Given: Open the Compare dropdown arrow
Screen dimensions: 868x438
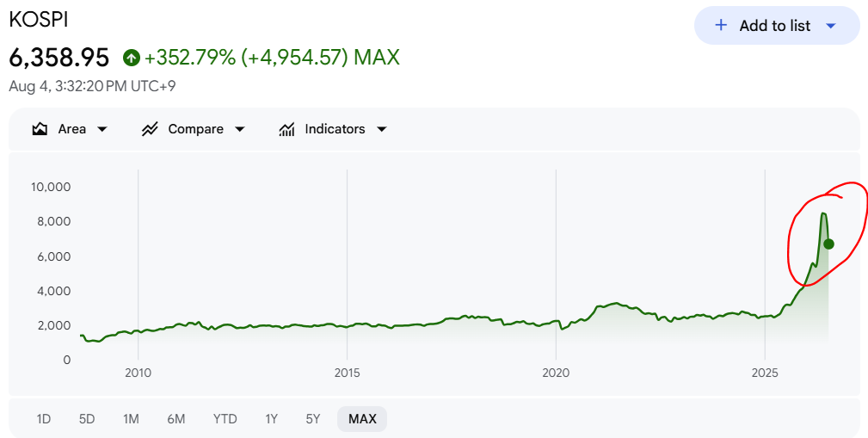Looking at the screenshot, I should click(x=240, y=130).
